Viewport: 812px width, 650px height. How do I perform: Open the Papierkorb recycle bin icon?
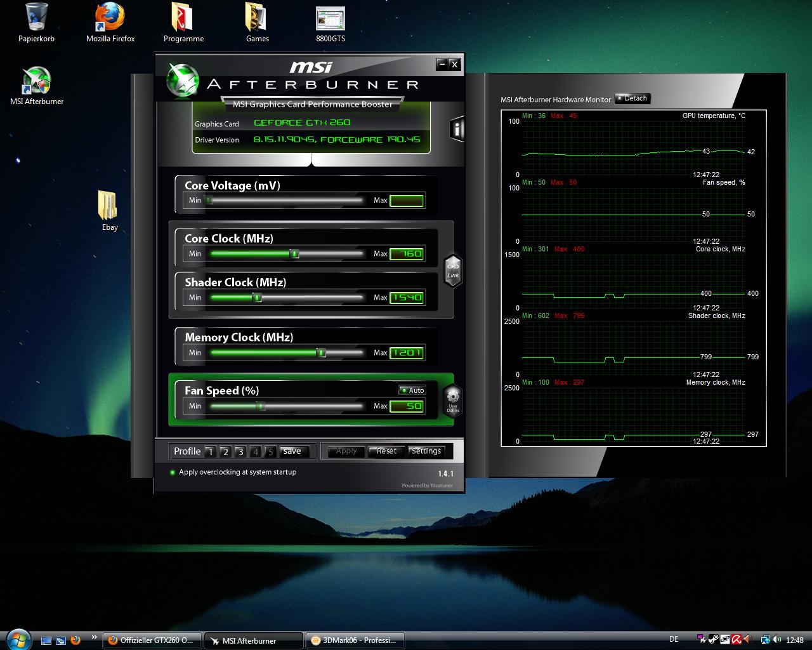(36, 23)
